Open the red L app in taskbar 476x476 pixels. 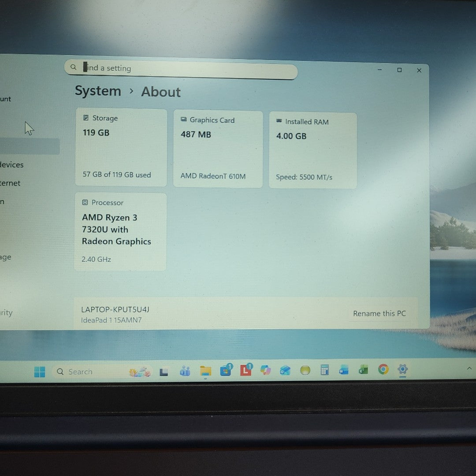click(246, 370)
